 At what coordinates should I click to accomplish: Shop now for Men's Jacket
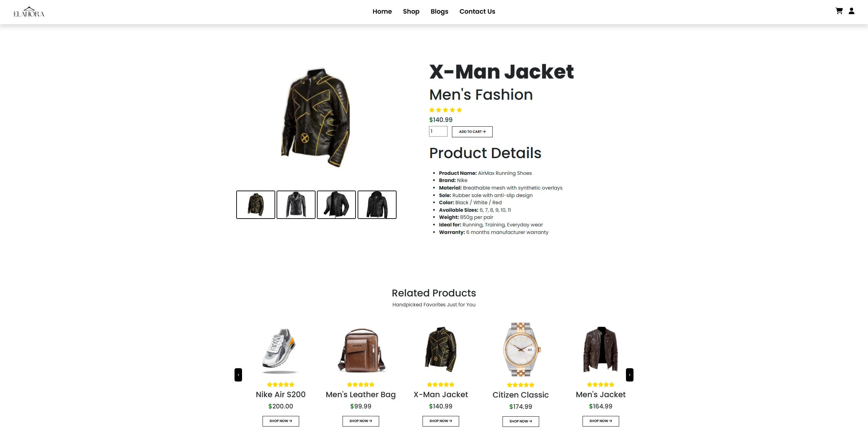pyautogui.click(x=601, y=421)
